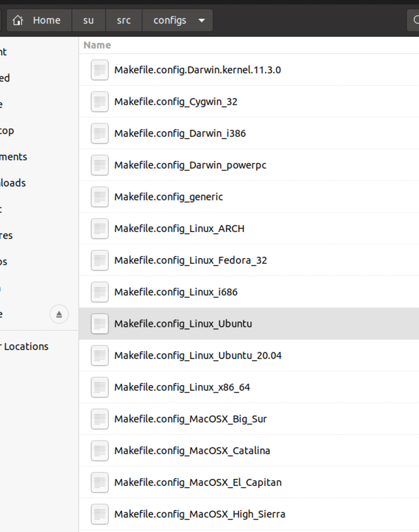
Task: Click the Makefile.config_Darwin_i386 file icon
Action: pos(100,134)
